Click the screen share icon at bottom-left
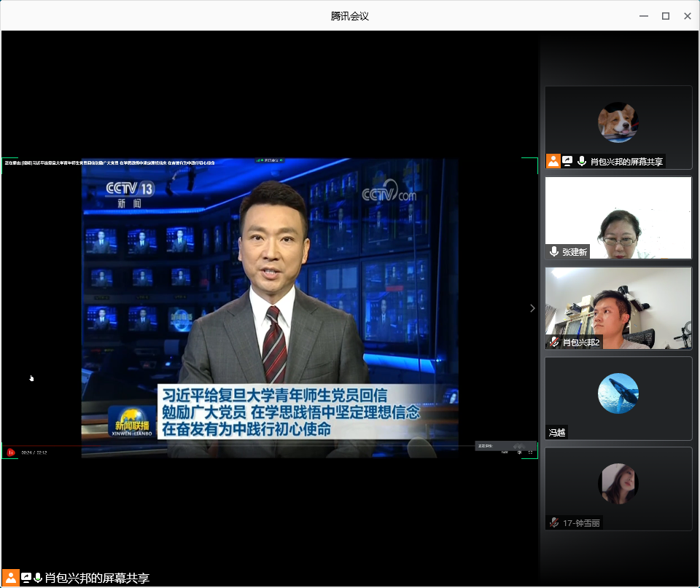This screenshot has height=588, width=700. (x=26, y=578)
